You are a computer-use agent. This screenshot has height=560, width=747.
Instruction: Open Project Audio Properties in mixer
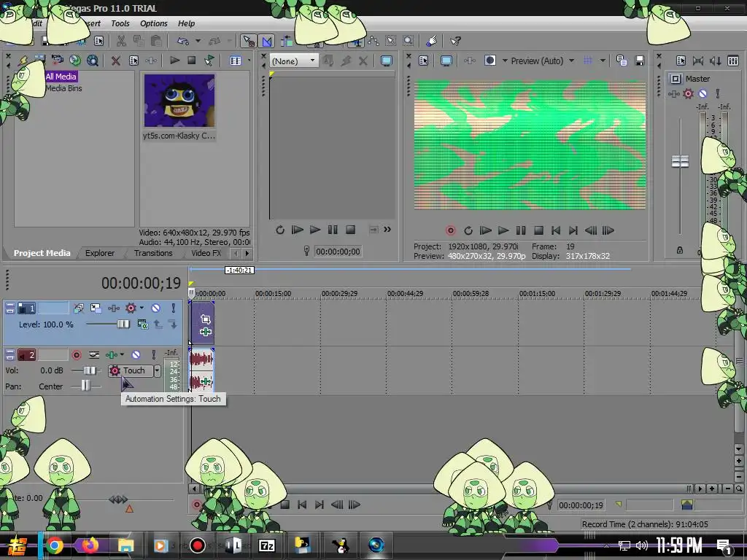[x=681, y=61]
